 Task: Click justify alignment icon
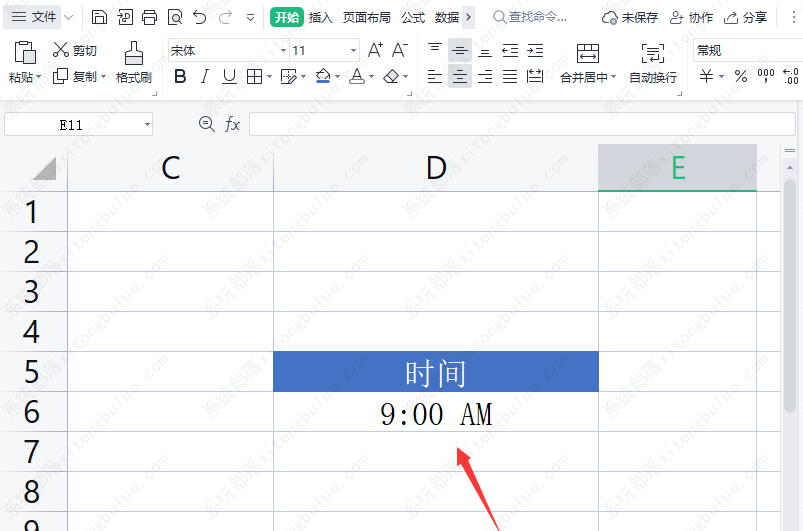click(510, 77)
